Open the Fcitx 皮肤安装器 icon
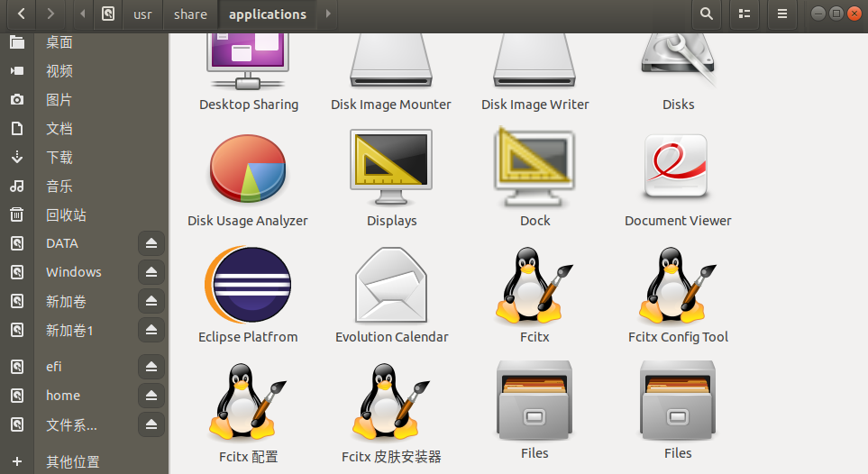This screenshot has width=868, height=474. click(391, 402)
